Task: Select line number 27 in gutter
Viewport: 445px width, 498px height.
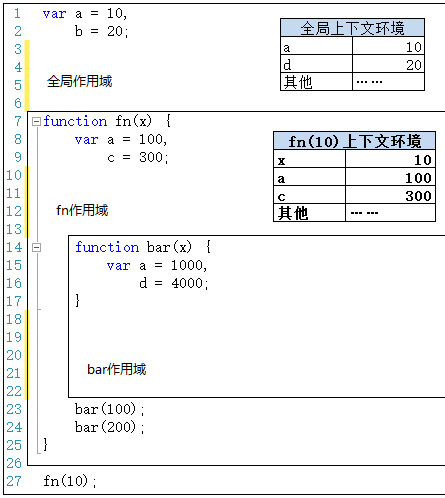Action: (x=14, y=481)
